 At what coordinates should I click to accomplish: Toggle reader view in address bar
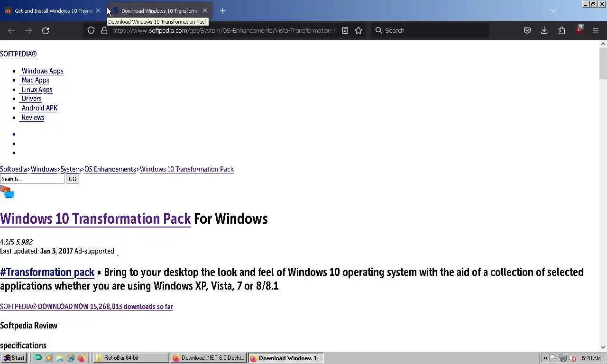point(345,30)
